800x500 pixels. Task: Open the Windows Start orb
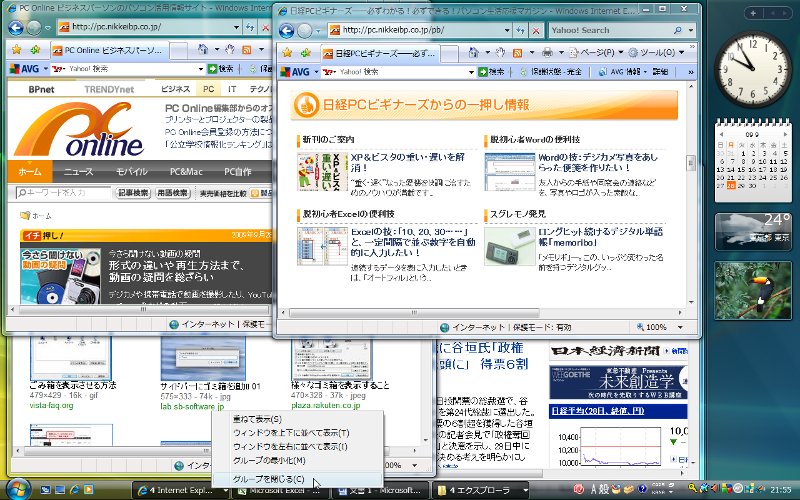[19, 489]
